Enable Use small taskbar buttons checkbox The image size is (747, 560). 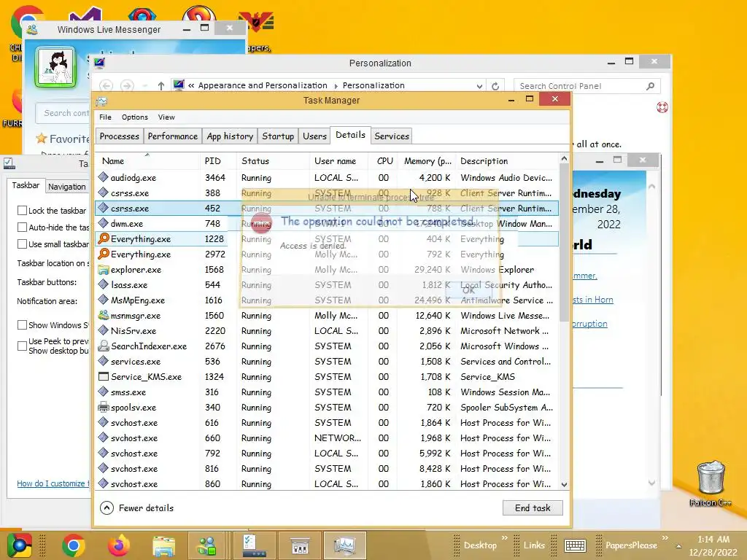tap(22, 244)
